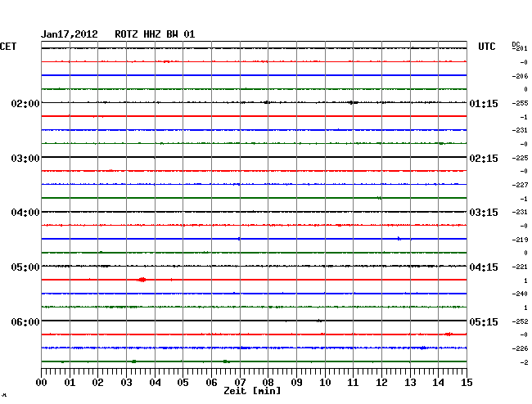Click the DC offset value -221

click(520, 267)
